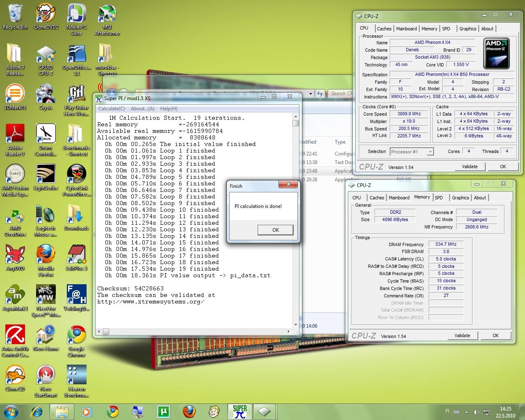Click Validate in top CPU-Z window
Screen dimensions: 525x420
tap(470, 167)
